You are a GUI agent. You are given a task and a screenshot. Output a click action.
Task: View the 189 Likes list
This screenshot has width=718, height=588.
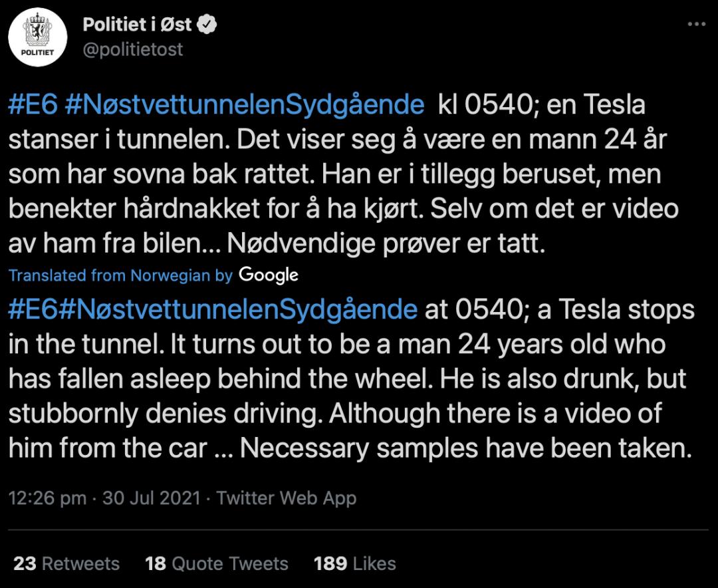pos(355,563)
